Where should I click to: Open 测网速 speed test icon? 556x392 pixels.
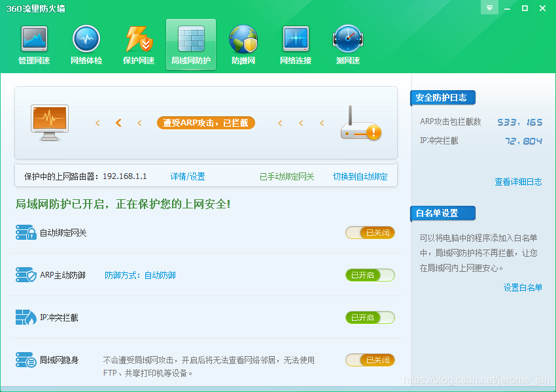348,39
